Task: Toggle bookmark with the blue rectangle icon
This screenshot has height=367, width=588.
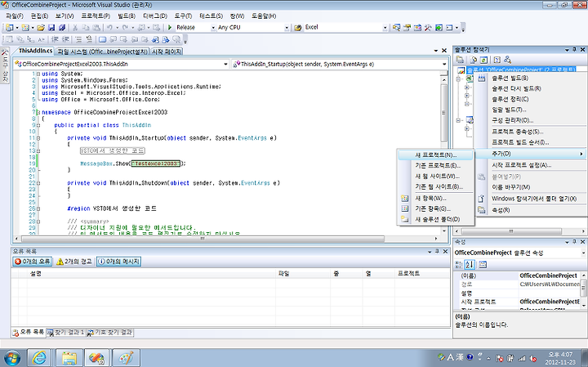Action: click(x=102, y=39)
